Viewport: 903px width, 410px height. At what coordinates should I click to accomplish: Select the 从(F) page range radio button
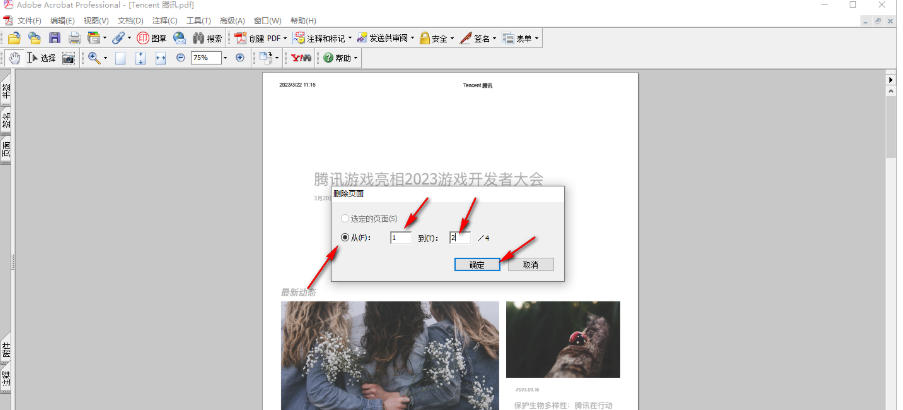tap(346, 238)
